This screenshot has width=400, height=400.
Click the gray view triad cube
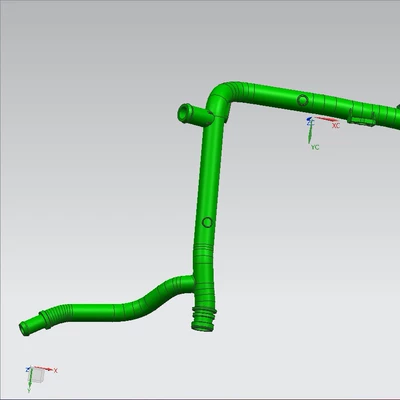click(38, 376)
